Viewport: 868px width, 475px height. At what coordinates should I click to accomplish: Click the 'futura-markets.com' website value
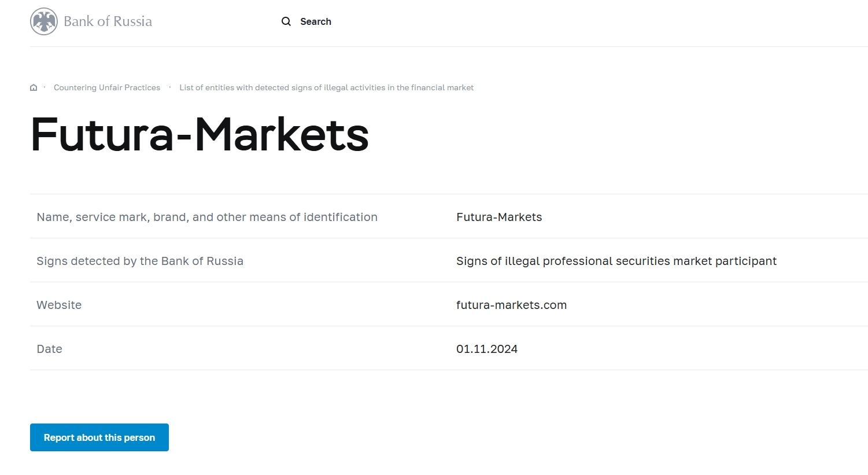[511, 305]
